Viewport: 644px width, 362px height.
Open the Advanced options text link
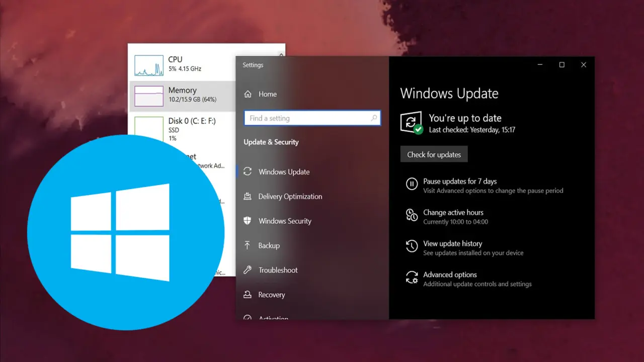(450, 275)
